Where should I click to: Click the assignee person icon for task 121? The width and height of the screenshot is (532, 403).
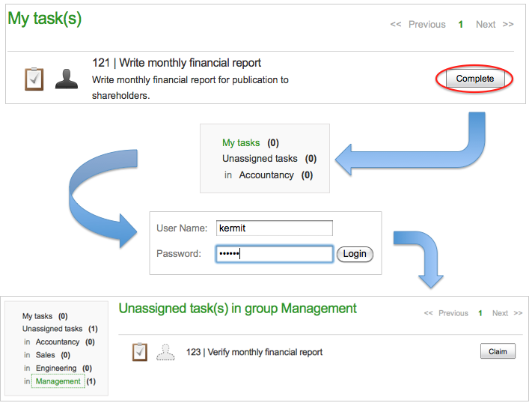tap(66, 78)
